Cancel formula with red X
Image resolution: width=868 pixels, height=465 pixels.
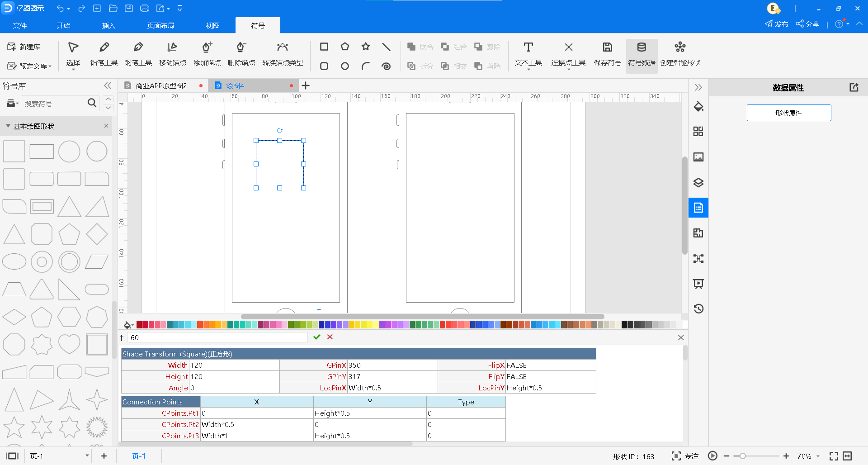click(330, 337)
